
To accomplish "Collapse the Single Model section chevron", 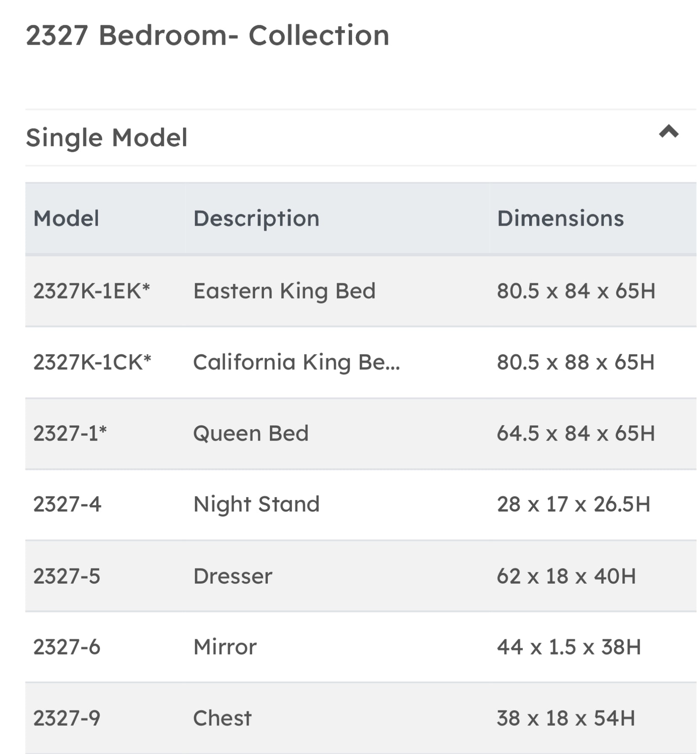I will [x=668, y=132].
